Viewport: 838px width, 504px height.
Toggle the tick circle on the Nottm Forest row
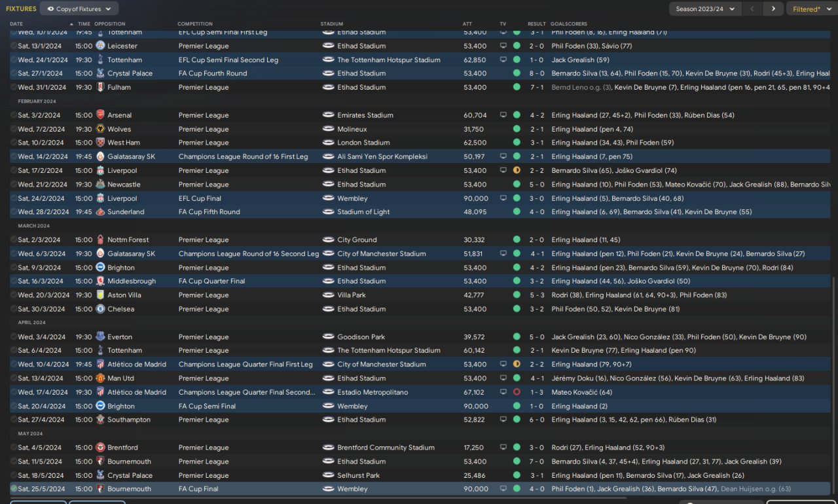[14, 240]
